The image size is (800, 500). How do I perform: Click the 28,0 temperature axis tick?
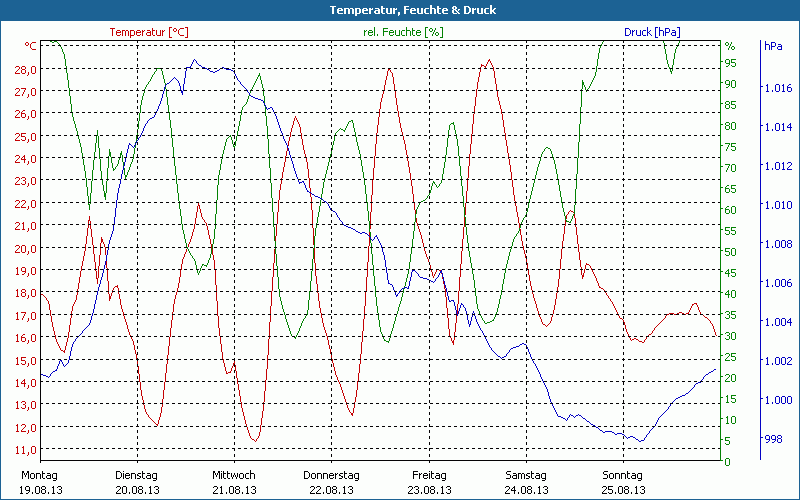tap(26, 69)
